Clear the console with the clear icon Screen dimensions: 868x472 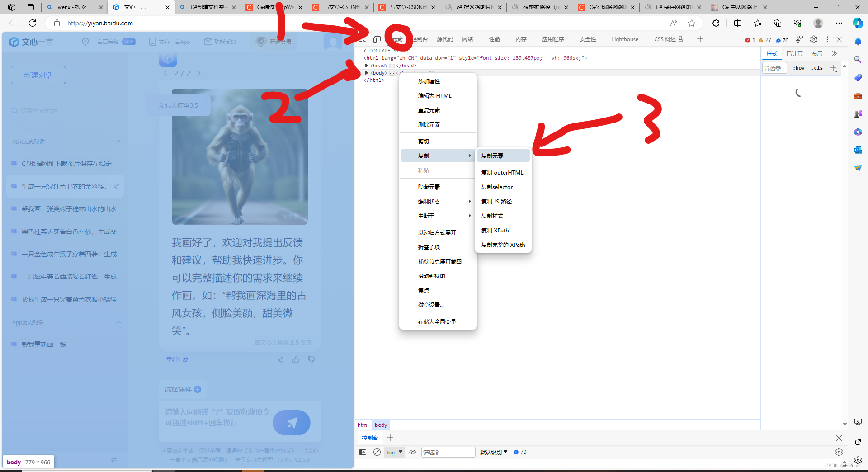(377, 452)
